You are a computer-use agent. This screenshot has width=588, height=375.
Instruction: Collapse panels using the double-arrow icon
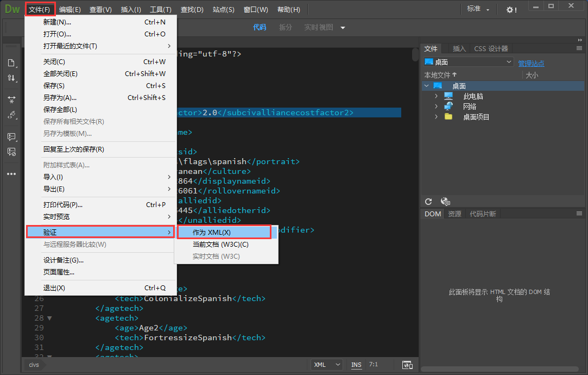pyautogui.click(x=580, y=40)
